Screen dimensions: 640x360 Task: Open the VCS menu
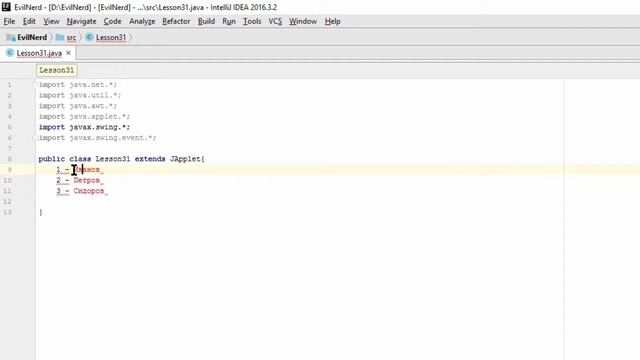(x=275, y=21)
